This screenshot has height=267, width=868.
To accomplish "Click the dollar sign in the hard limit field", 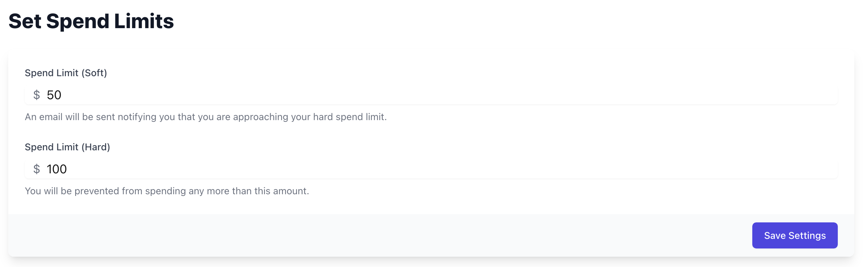I will pos(37,169).
